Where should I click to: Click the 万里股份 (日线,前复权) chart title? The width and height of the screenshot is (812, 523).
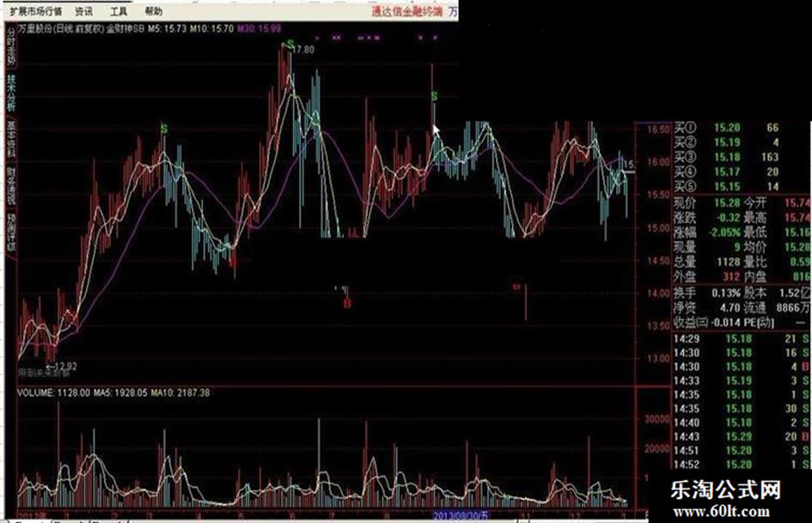62,28
